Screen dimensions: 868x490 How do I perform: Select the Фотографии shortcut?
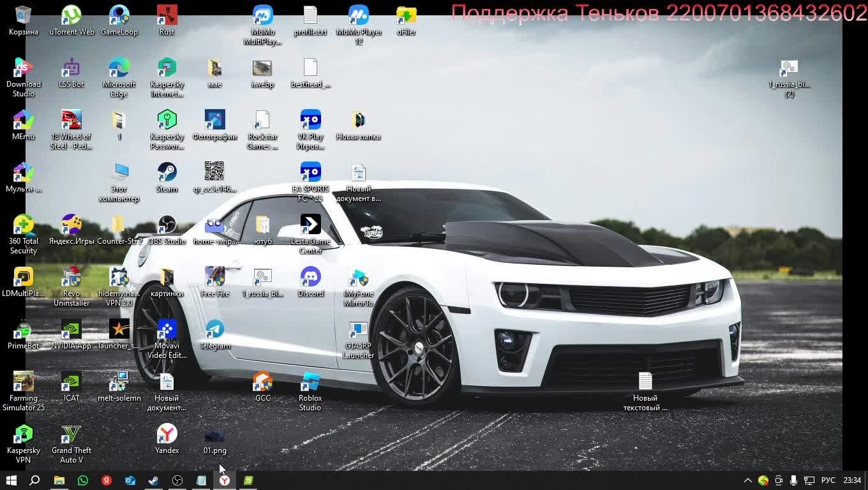click(x=214, y=125)
